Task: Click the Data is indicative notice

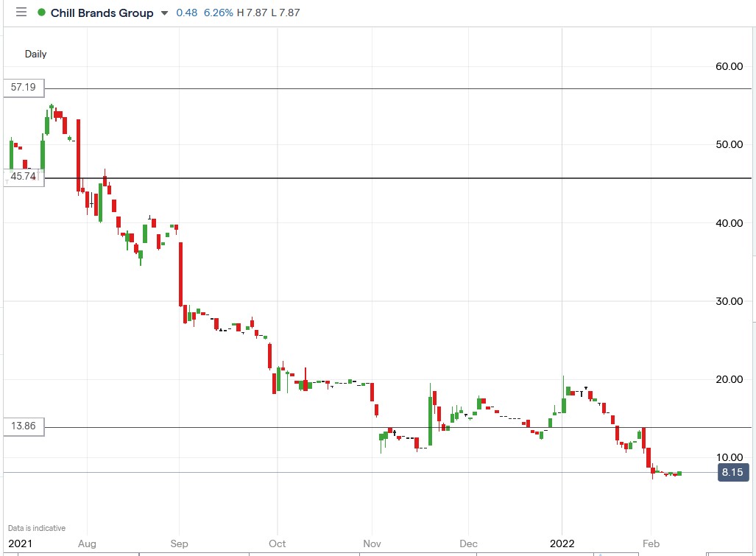Action: click(35, 527)
